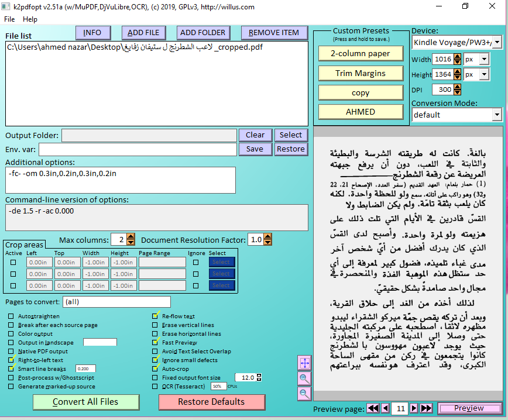The image size is (508, 420).
Task: Enable Color output checkbox
Action: tap(11, 334)
